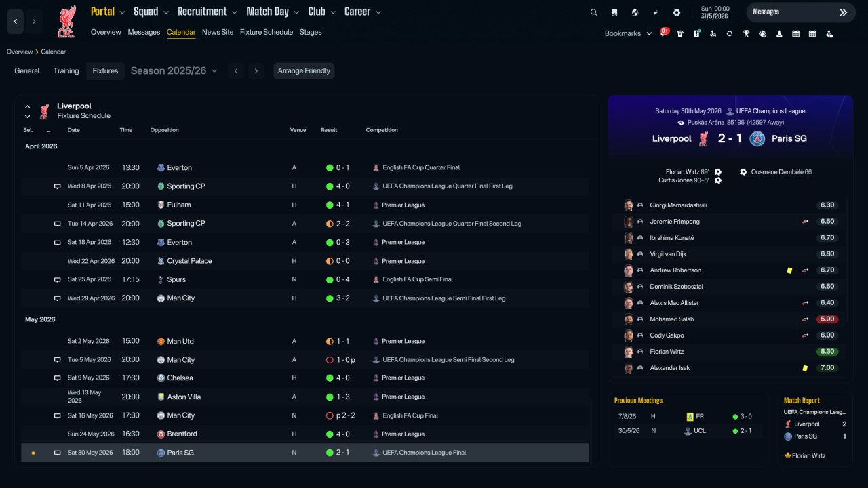Screen dimensions: 868x488
Task: Open the Stages sub-tab
Action: click(x=311, y=32)
